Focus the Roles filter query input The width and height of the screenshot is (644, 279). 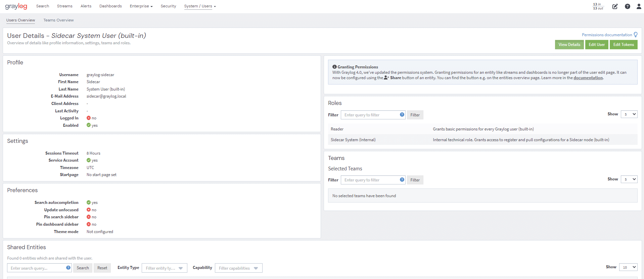(369, 115)
